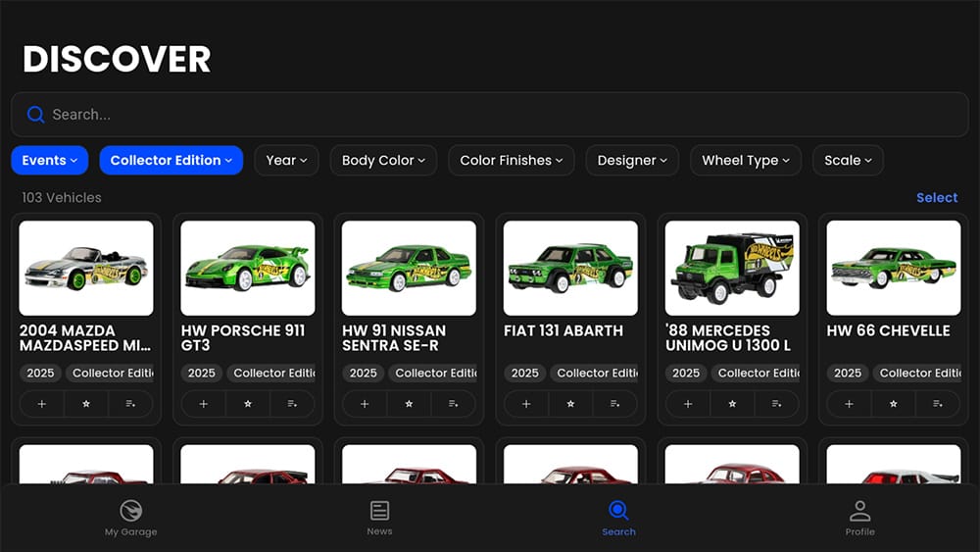
Task: Click the plus icon on HW 66 Chevelle
Action: 849,404
